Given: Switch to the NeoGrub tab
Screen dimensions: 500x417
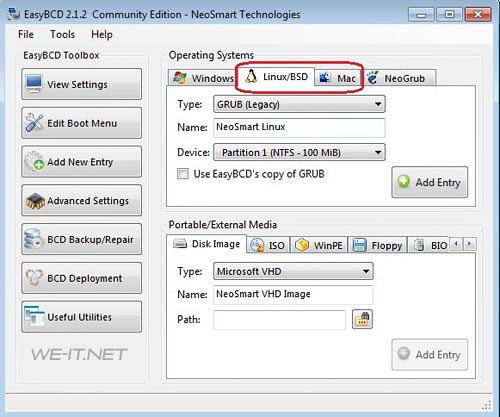Looking at the screenshot, I should [399, 78].
